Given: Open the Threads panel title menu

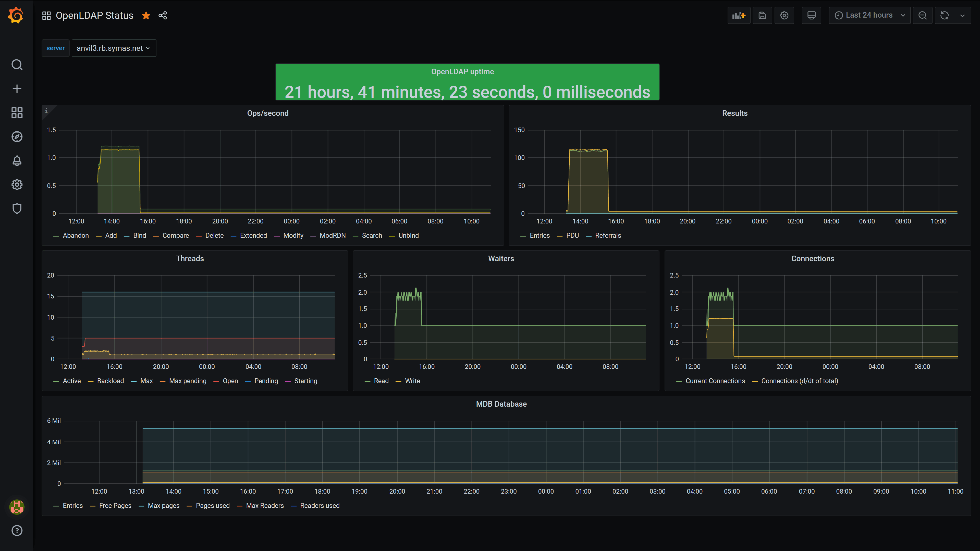Looking at the screenshot, I should pyautogui.click(x=190, y=259).
